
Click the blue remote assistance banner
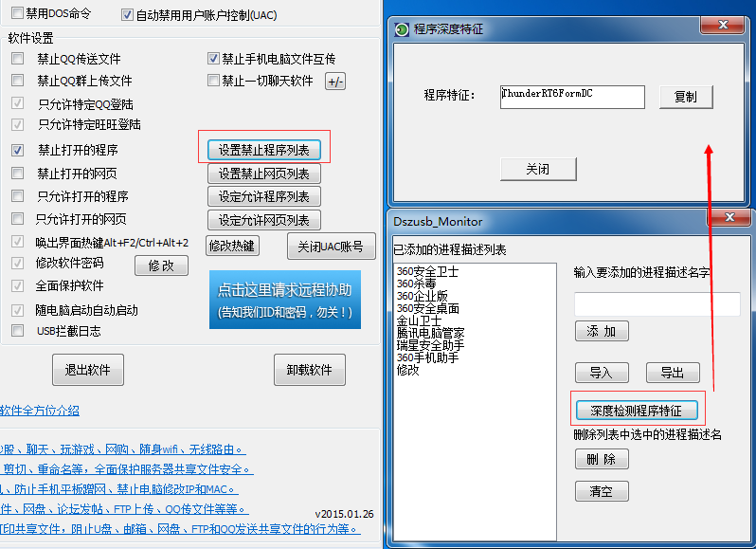point(284,299)
